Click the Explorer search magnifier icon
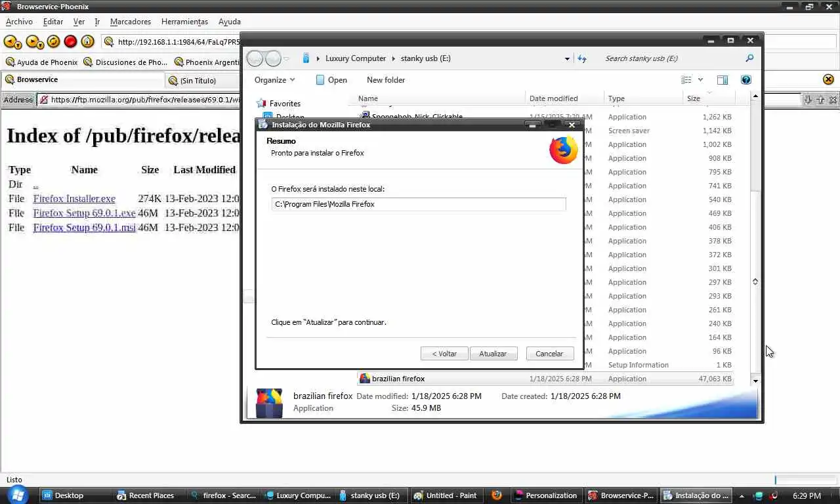The width and height of the screenshot is (840, 504). 749,58
